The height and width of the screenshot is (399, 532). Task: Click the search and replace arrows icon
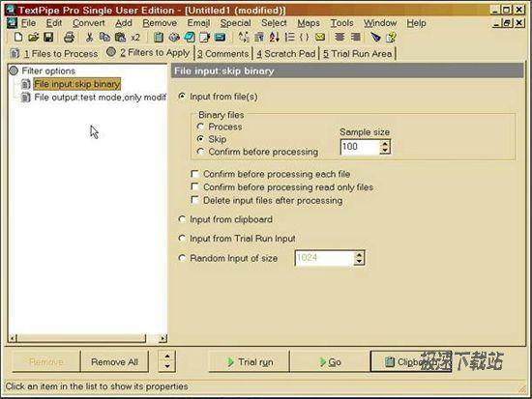243,37
